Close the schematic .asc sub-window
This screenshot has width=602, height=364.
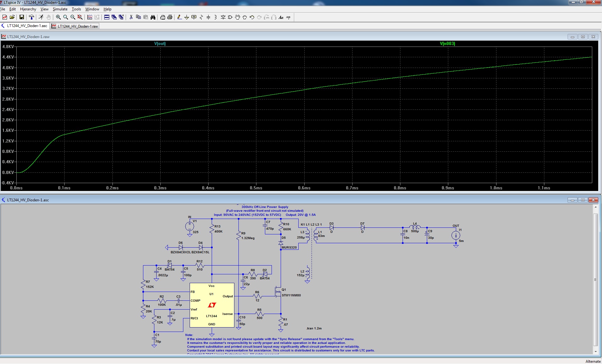tap(593, 200)
